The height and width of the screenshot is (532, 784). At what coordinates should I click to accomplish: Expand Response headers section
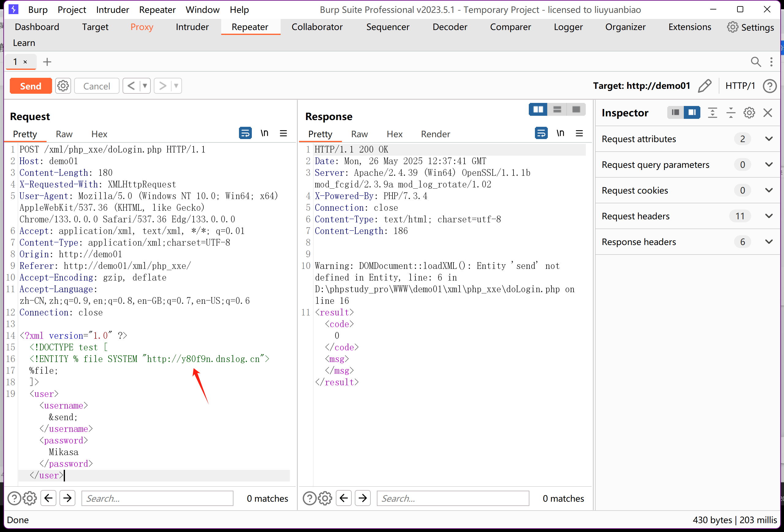769,242
